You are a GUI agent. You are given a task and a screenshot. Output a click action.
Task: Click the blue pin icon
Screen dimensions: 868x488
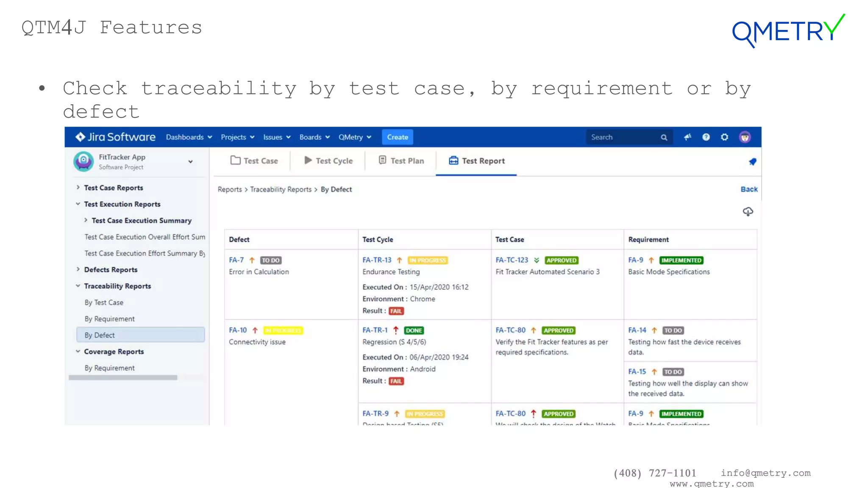tap(753, 162)
